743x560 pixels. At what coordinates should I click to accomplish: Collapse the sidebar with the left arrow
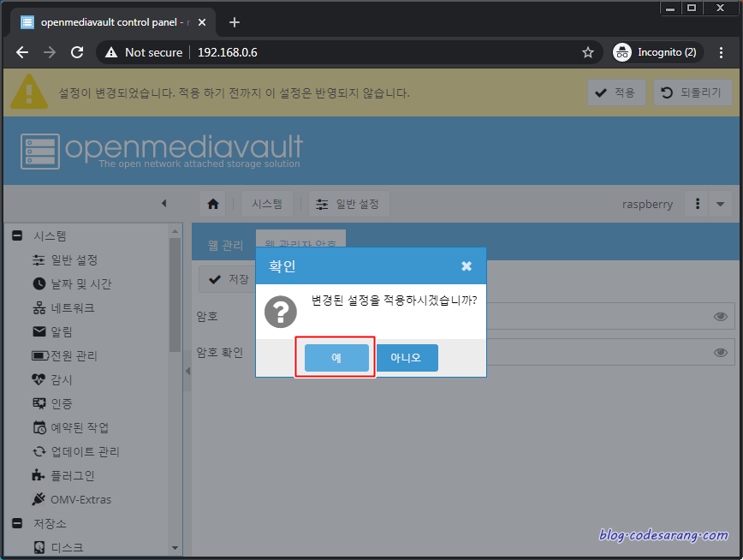click(164, 204)
